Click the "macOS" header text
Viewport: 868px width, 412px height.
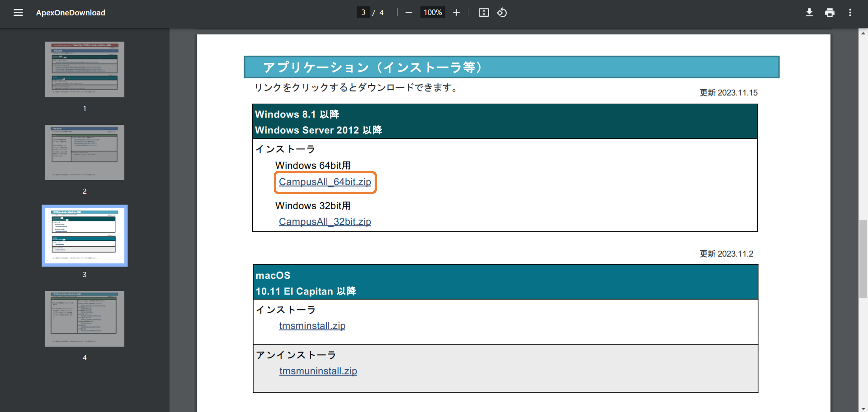tap(273, 275)
